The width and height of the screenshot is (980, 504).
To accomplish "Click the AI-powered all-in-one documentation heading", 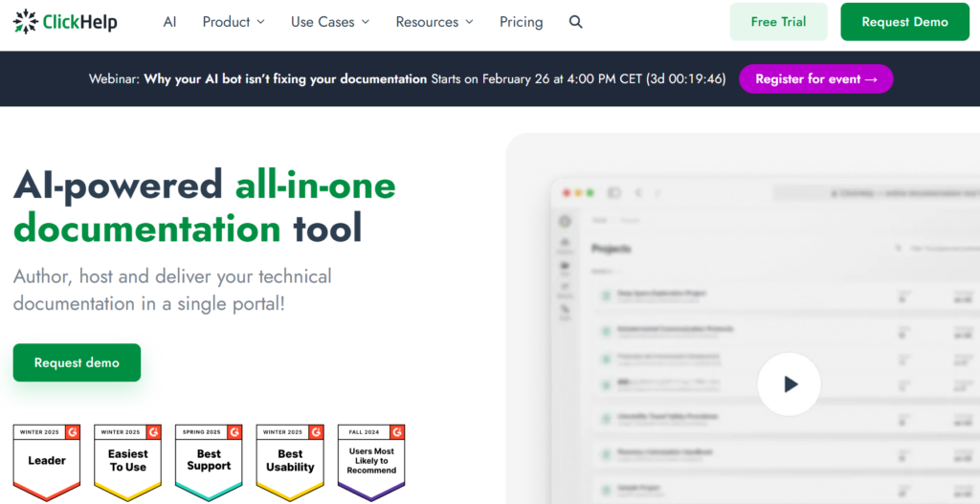I will [204, 207].
